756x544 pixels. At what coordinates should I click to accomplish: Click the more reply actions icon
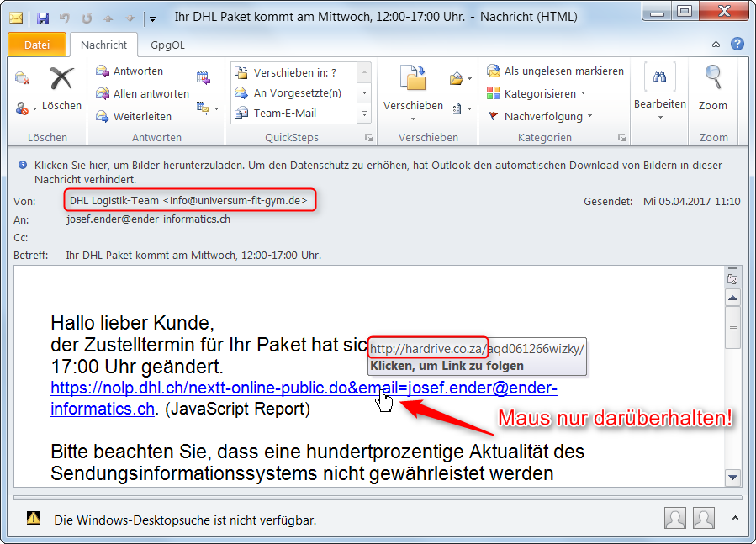click(203, 108)
